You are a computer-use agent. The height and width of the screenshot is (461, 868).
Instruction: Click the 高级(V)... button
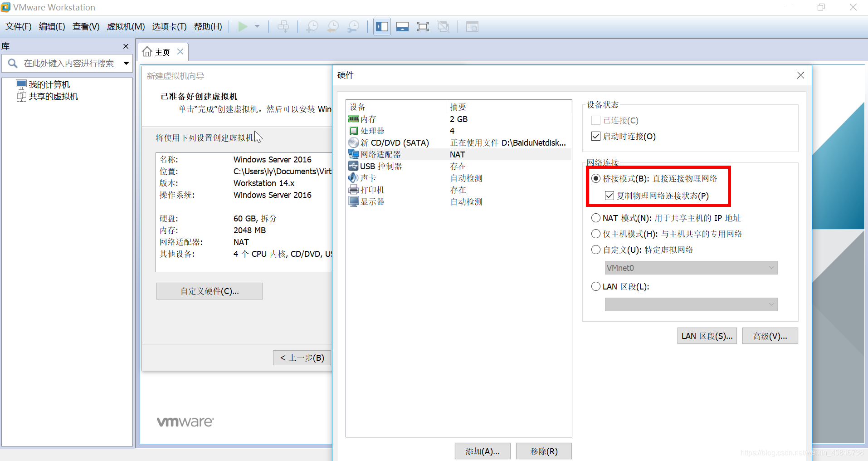click(770, 336)
